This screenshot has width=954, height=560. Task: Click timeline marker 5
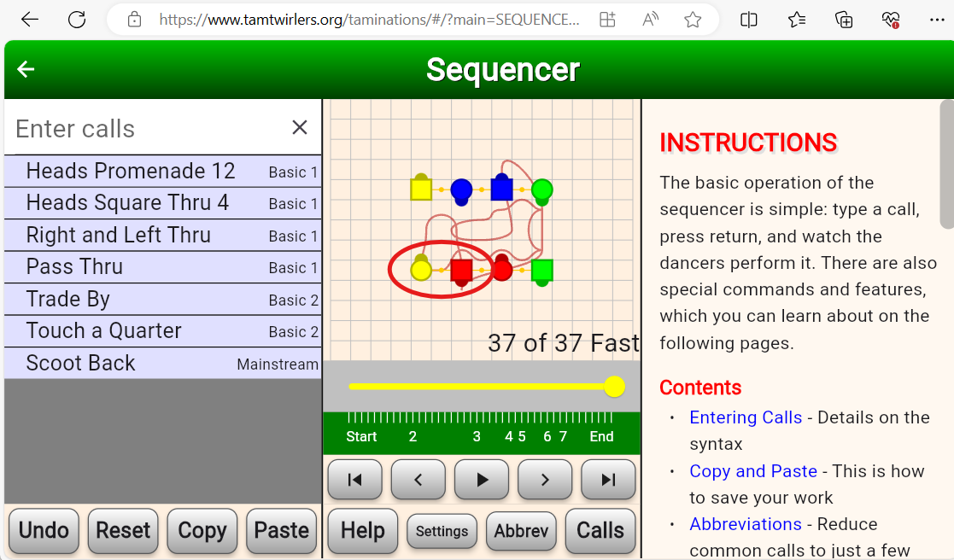pos(522,436)
